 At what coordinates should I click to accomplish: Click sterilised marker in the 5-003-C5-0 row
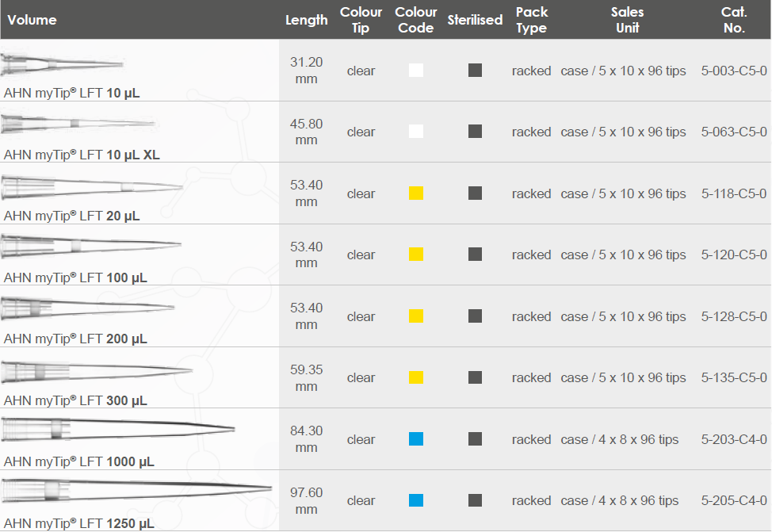[475, 70]
